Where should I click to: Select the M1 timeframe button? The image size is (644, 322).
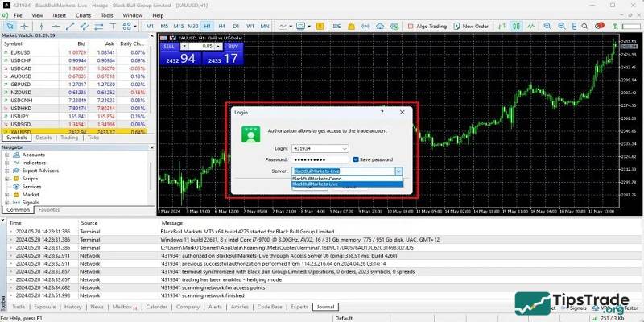point(150,27)
